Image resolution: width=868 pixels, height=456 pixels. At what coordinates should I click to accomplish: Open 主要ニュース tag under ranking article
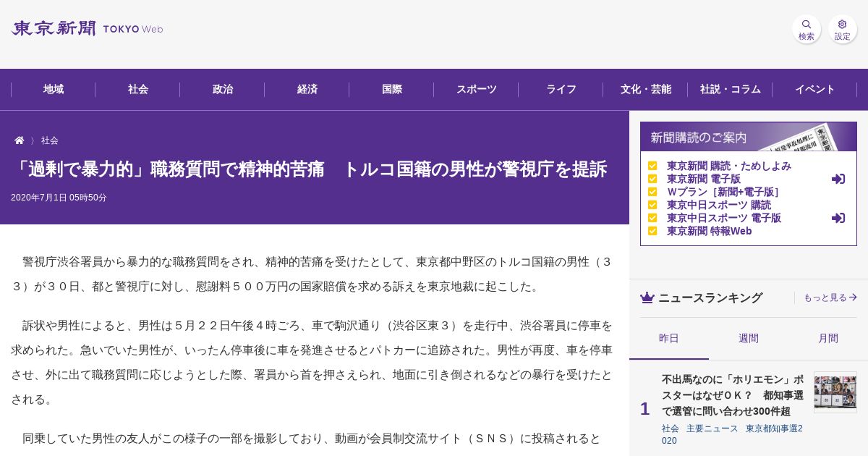pos(712,428)
